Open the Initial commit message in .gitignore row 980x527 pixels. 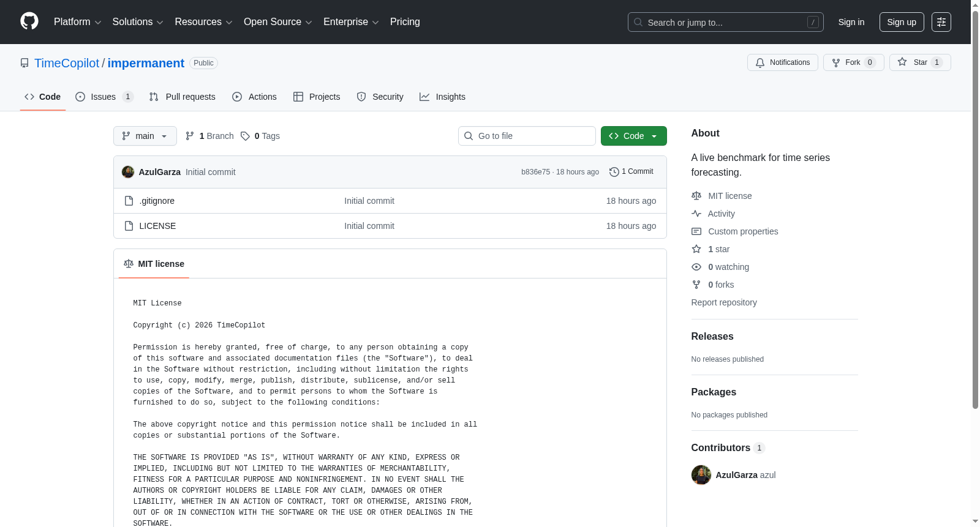[369, 201]
